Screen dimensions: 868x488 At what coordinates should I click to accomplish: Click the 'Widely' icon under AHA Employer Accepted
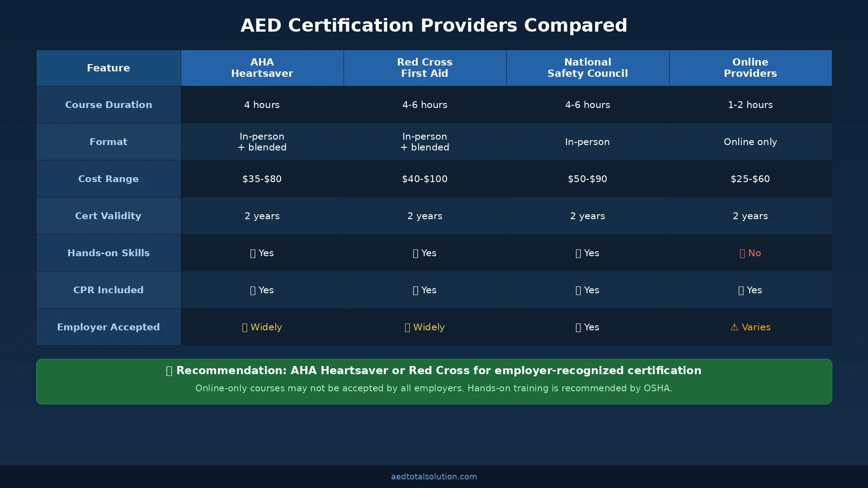click(x=245, y=327)
